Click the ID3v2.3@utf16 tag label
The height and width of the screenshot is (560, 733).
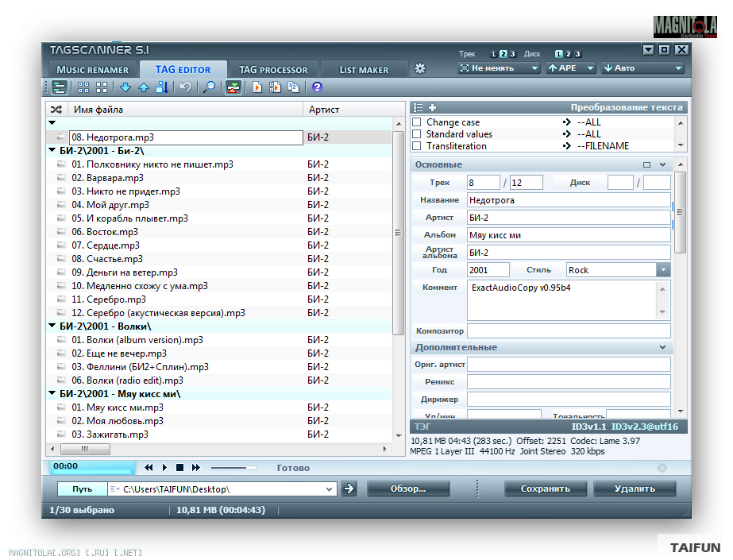point(645,427)
